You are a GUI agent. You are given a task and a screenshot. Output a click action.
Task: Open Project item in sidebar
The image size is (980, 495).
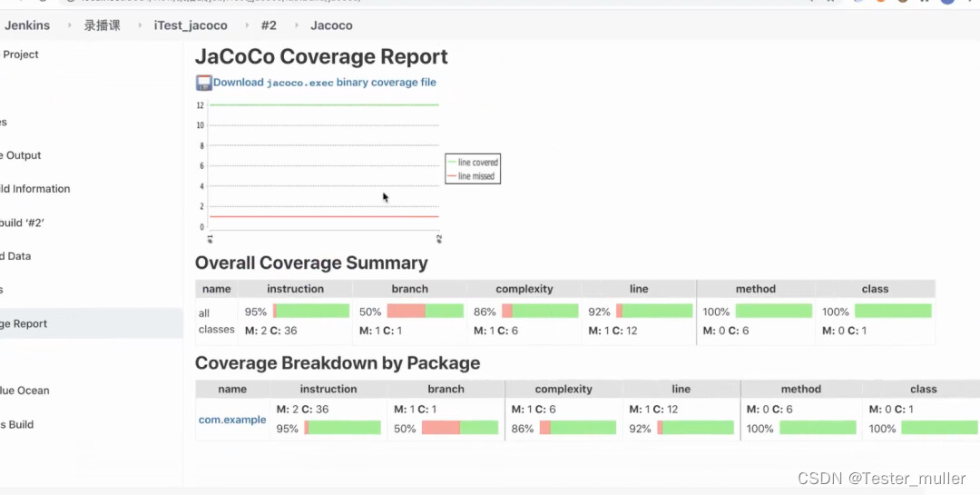[x=21, y=54]
